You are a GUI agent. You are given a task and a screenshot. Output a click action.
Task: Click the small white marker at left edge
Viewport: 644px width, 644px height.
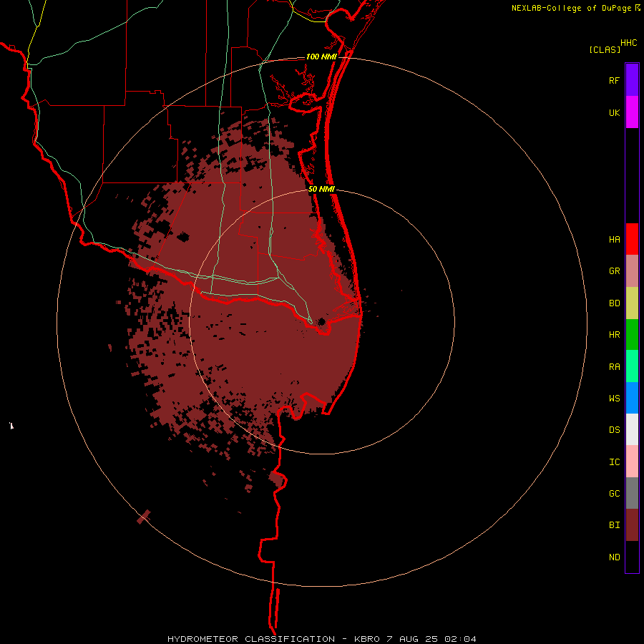pos(11,426)
